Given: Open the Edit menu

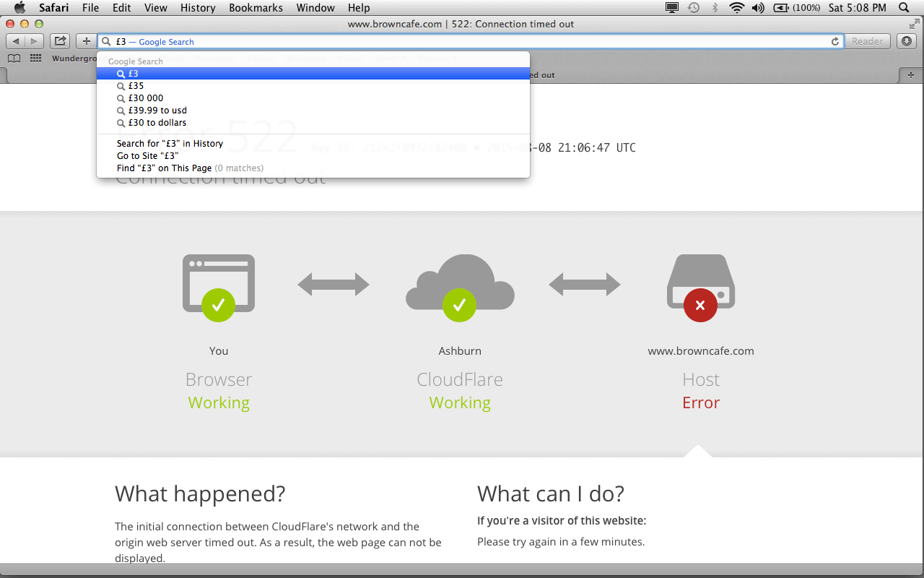Looking at the screenshot, I should point(121,7).
